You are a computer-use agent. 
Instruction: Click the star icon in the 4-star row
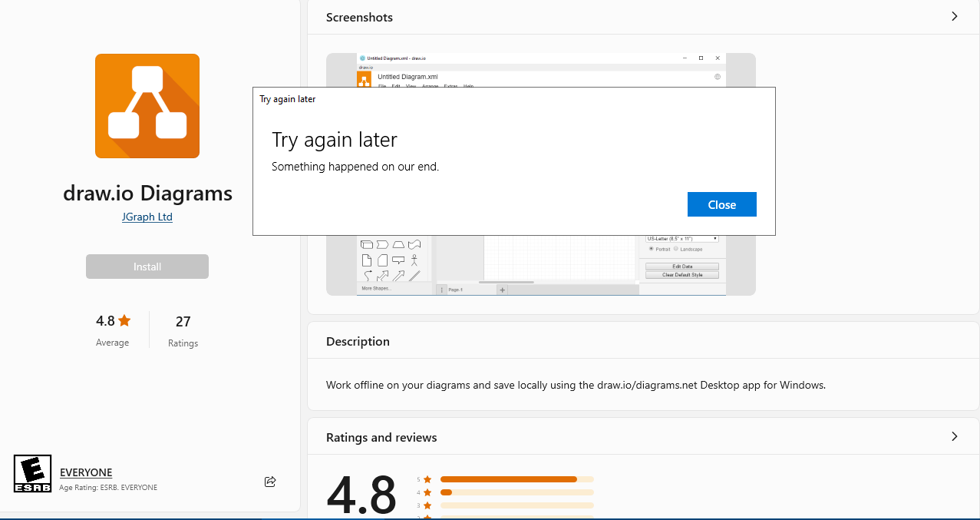(427, 492)
